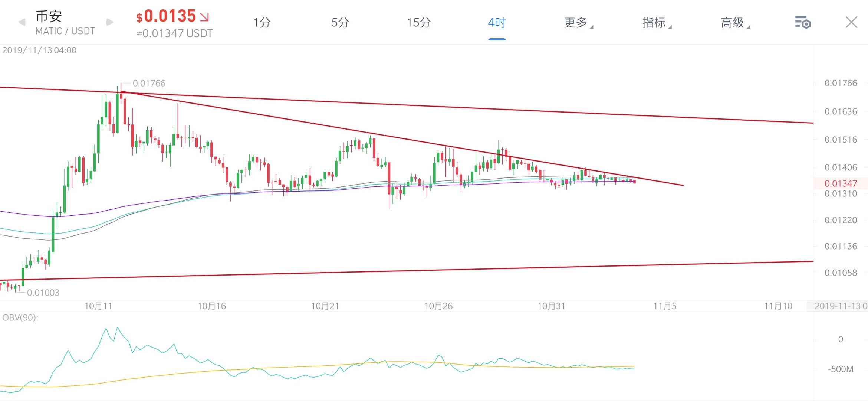868x401 pixels.
Task: Click the 10月21 date label
Action: (325, 306)
